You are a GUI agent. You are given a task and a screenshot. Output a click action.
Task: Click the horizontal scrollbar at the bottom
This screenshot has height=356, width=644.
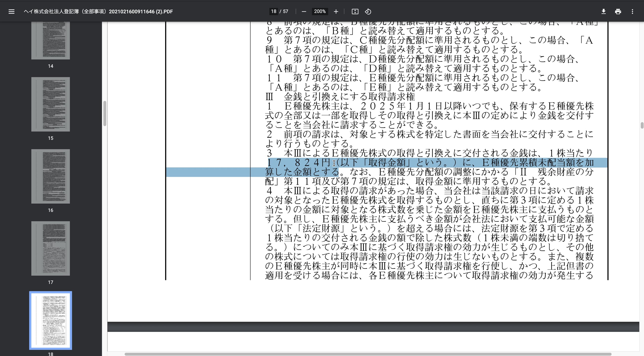point(367,354)
